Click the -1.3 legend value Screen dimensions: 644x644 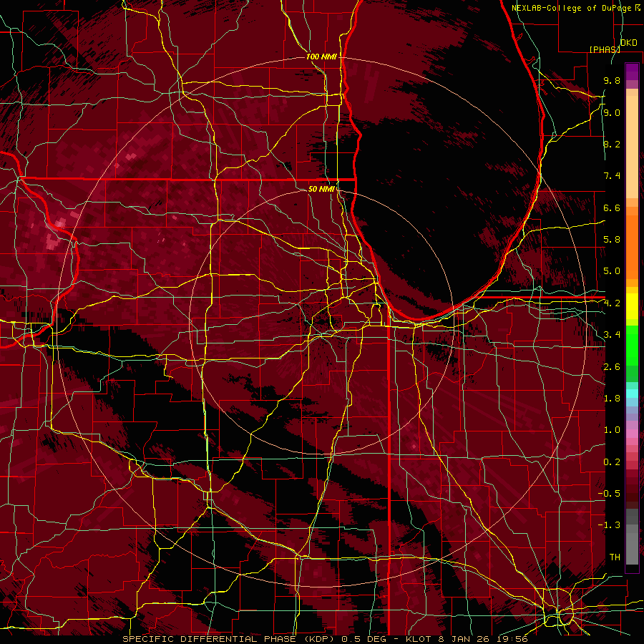click(x=609, y=525)
